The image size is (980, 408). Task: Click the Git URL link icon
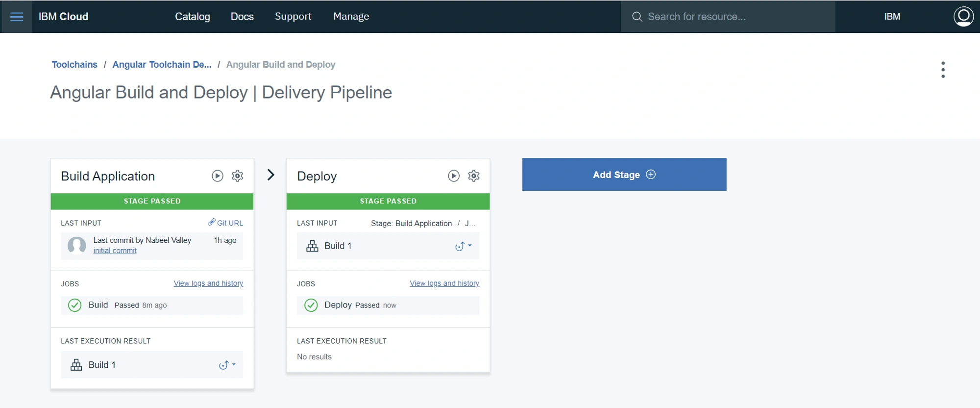(211, 222)
